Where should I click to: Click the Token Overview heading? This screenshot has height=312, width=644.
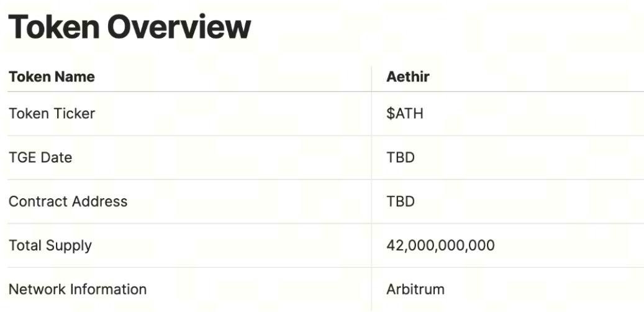(x=129, y=27)
